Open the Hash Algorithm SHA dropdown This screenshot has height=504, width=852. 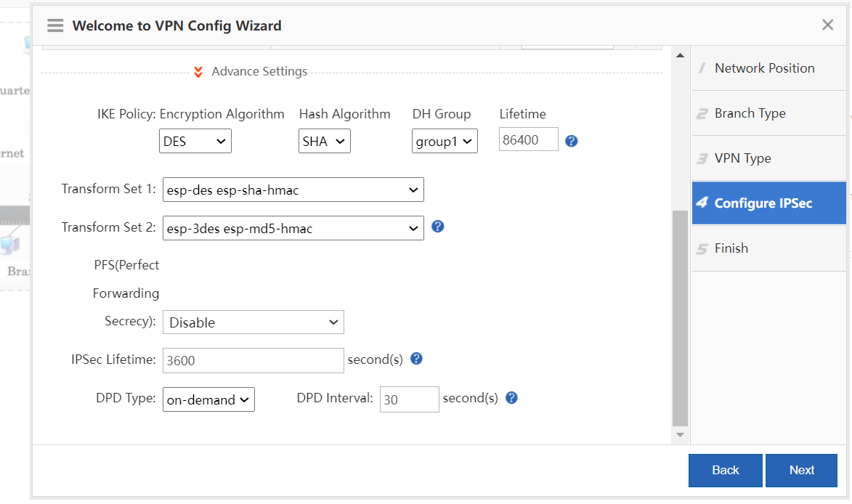click(x=325, y=142)
